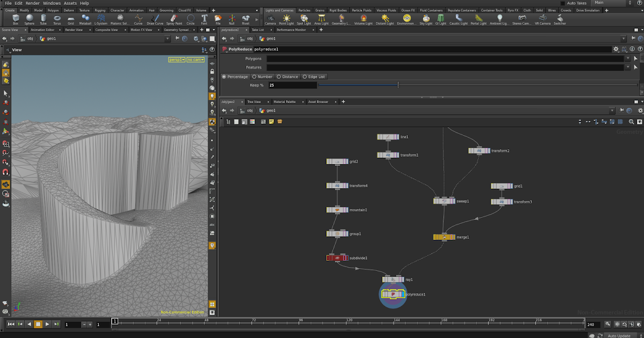Jump to the first frame

(11, 324)
